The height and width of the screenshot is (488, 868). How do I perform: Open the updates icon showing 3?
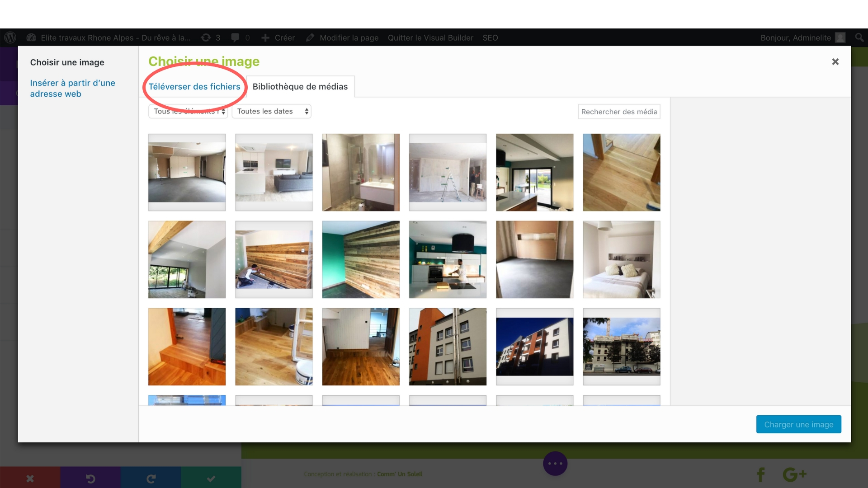[211, 38]
